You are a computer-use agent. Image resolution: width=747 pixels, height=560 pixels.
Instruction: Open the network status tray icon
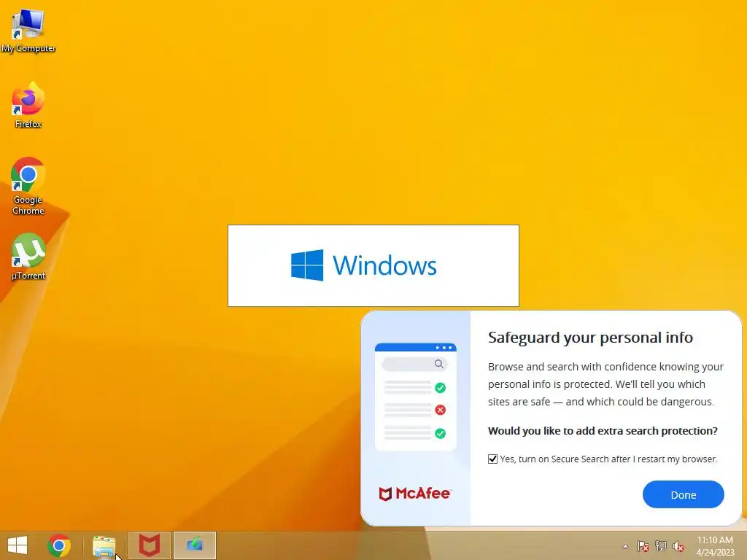tap(661, 546)
